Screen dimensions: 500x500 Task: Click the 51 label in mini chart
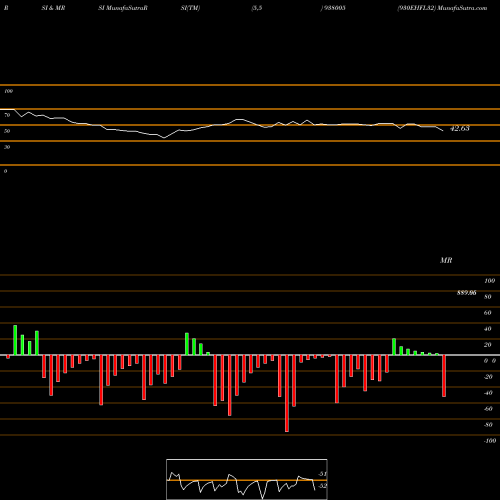click(322, 474)
